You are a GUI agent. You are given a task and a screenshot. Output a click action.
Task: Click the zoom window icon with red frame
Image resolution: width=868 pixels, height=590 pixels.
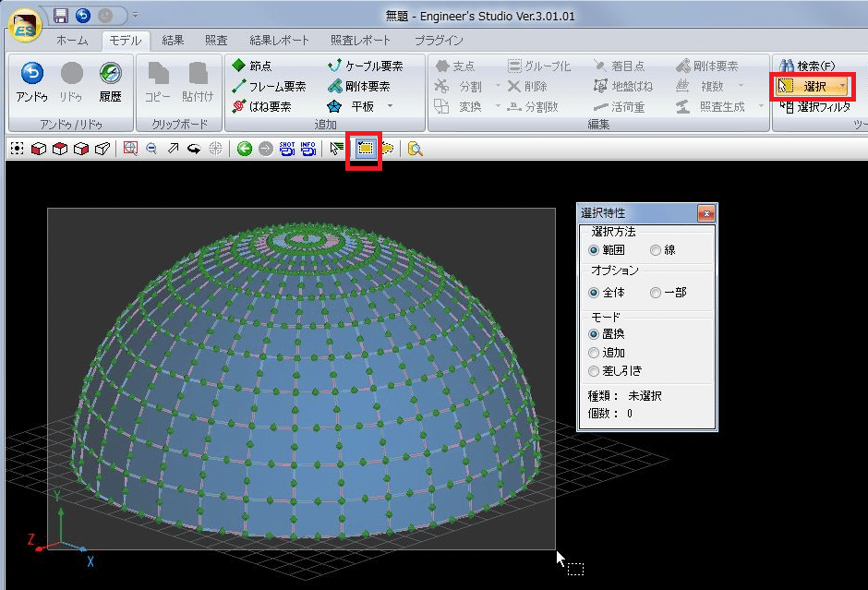(130, 149)
